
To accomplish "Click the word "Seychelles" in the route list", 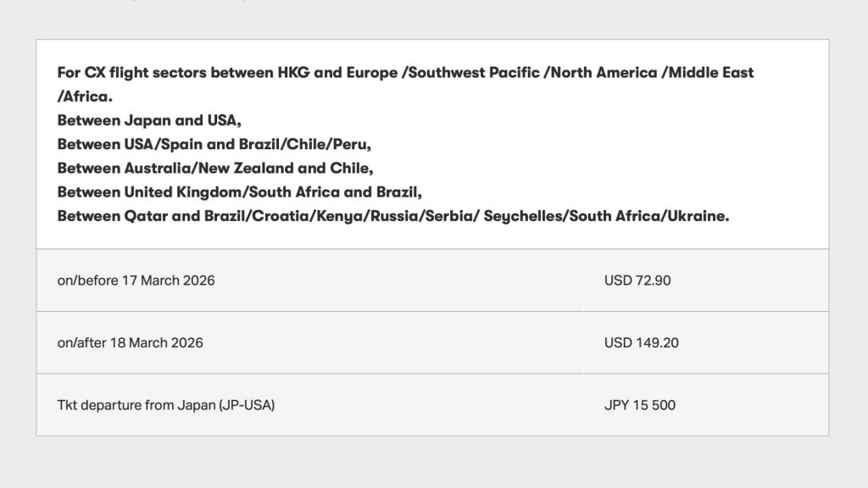I will (x=523, y=216).
